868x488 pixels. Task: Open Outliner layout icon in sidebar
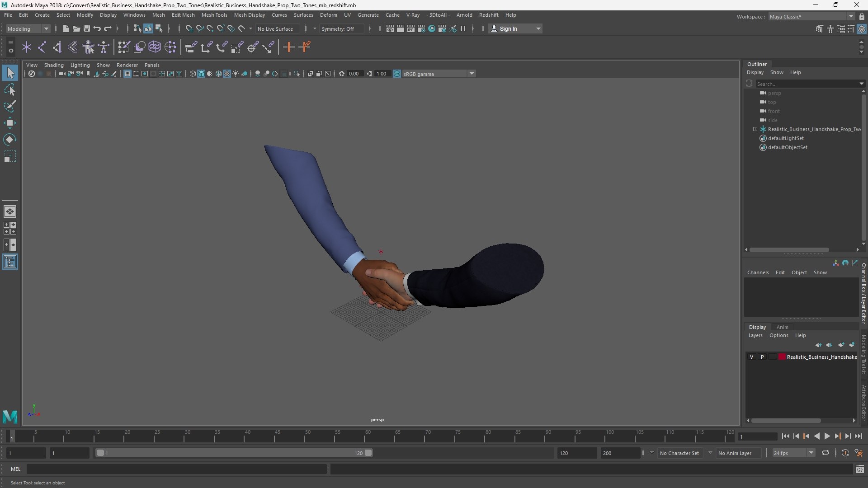(10, 262)
